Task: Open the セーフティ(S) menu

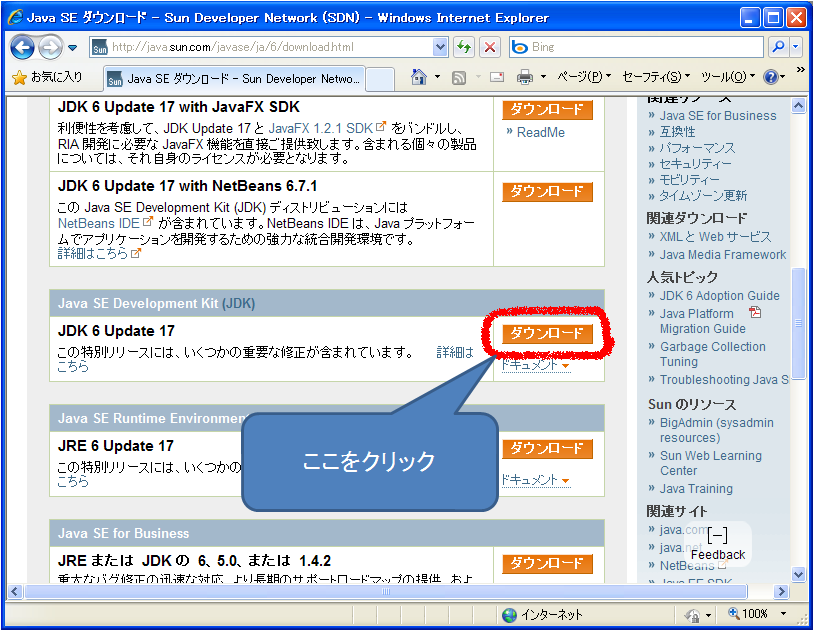Action: point(656,77)
